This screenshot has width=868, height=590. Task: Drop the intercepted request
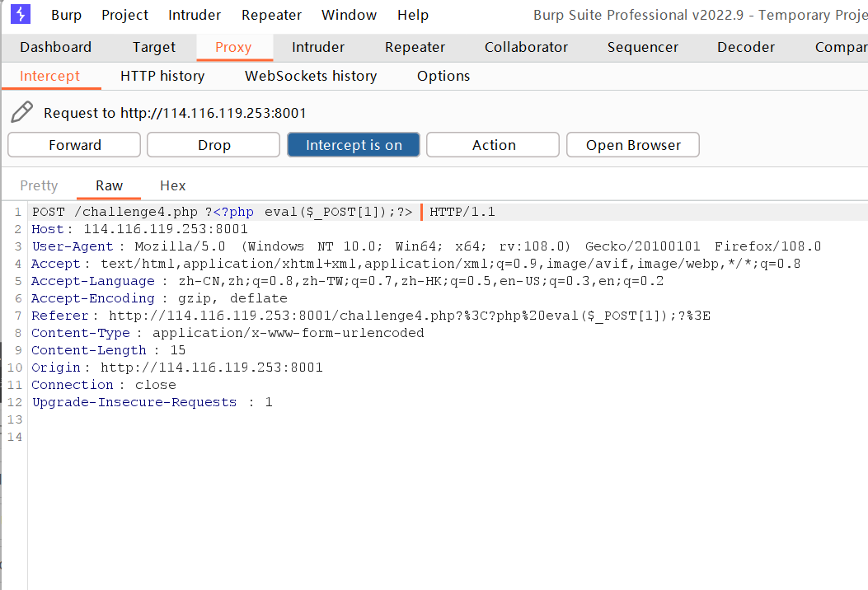[x=213, y=145]
